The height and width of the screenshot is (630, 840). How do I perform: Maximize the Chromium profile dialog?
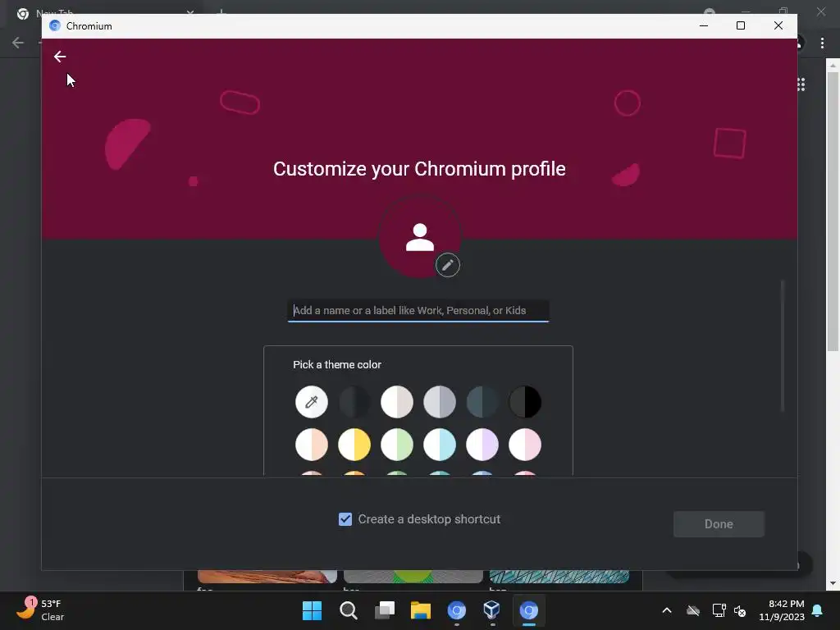coord(741,25)
